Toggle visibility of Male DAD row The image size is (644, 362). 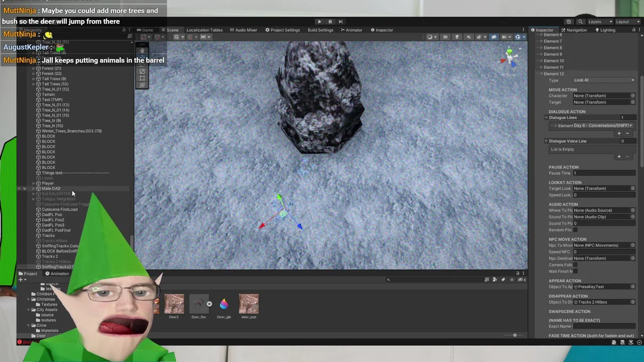pos(20,189)
